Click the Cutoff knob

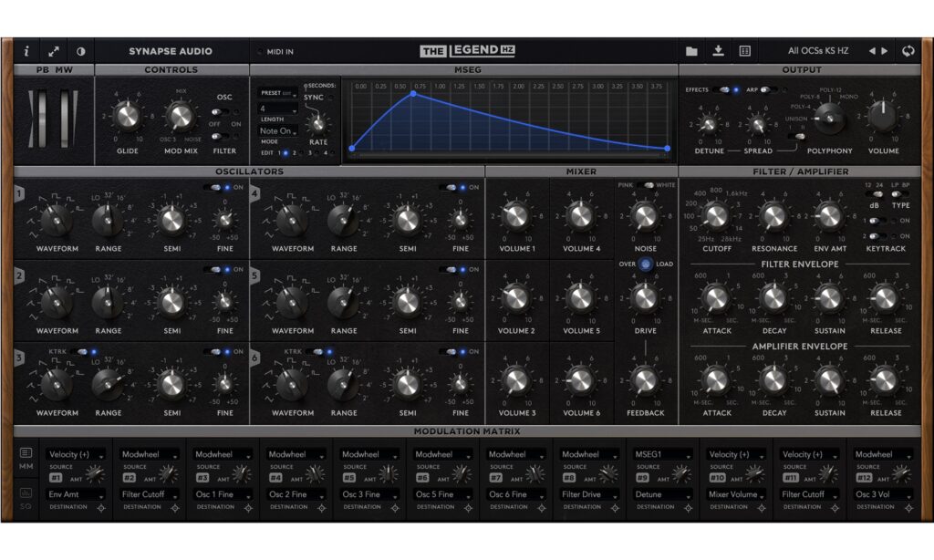point(715,217)
